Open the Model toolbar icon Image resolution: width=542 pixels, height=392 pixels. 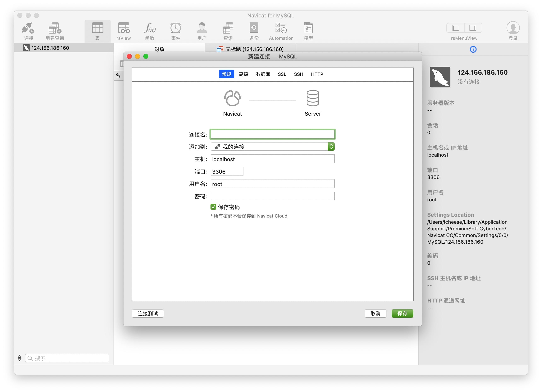pos(308,28)
